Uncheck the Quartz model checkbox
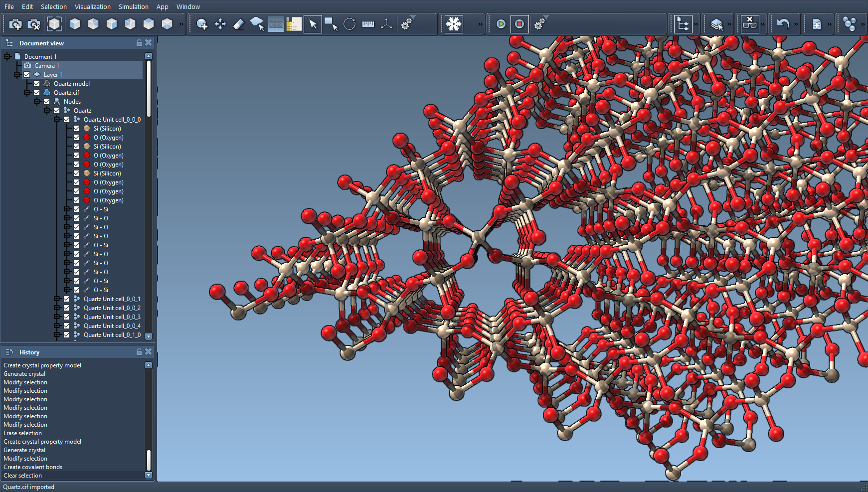This screenshot has width=868, height=492. pyautogui.click(x=37, y=84)
